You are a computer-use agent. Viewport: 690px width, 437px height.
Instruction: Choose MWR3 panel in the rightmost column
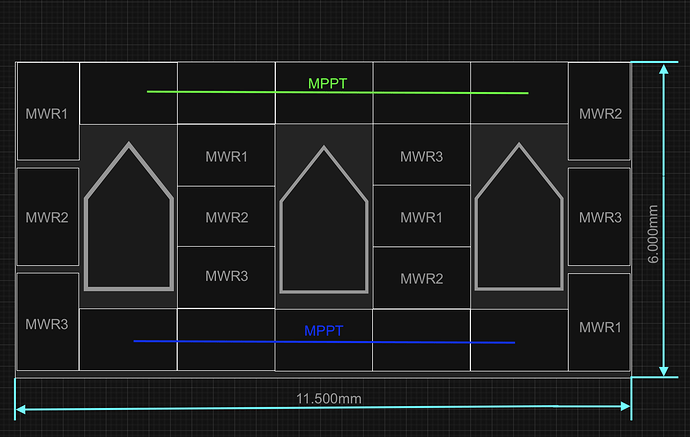(600, 217)
